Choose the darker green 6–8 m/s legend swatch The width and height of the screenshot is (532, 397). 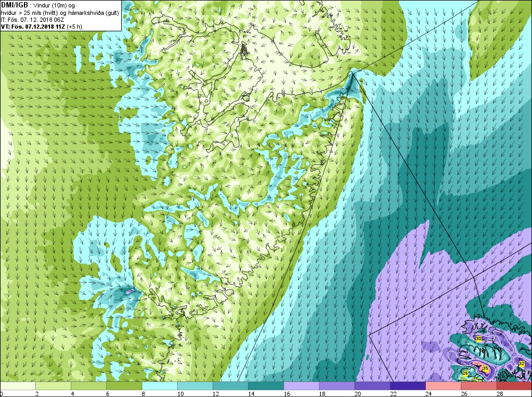click(124, 386)
